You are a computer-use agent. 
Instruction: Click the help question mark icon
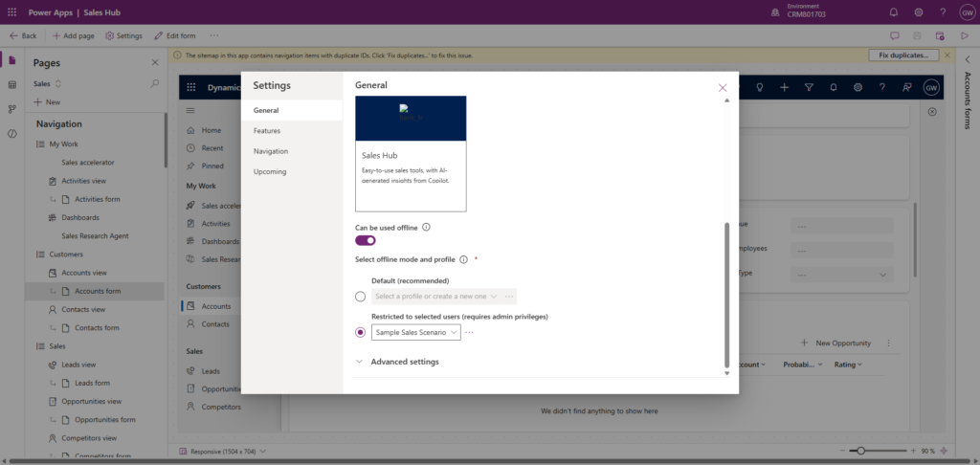943,11
